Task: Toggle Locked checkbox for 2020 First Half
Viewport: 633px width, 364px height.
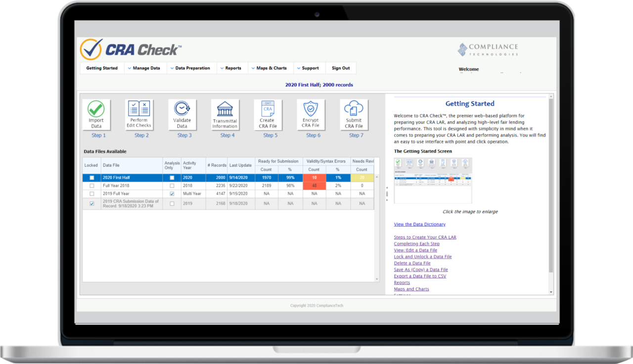Action: [x=91, y=178]
